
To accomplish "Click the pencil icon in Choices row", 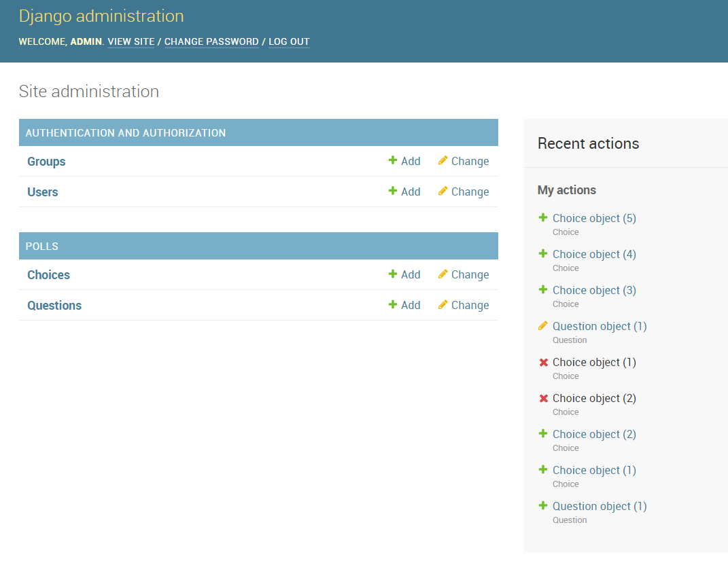I will pyautogui.click(x=443, y=274).
